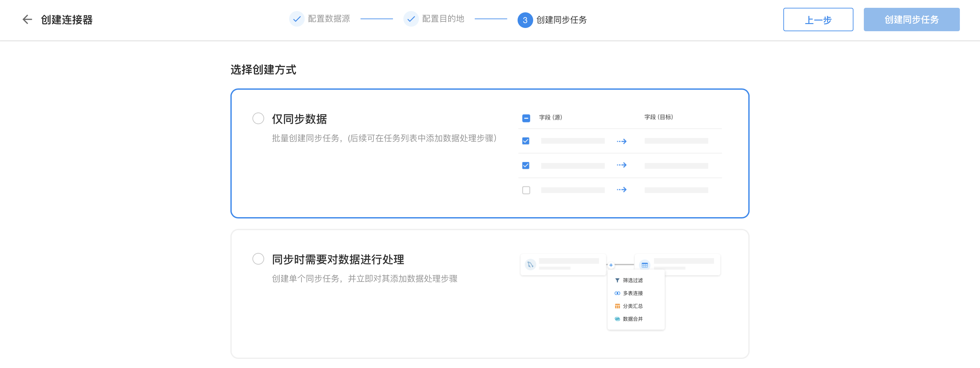The width and height of the screenshot is (980, 368).
Task: Toggle the 字段 (源) header checkbox
Action: [526, 118]
